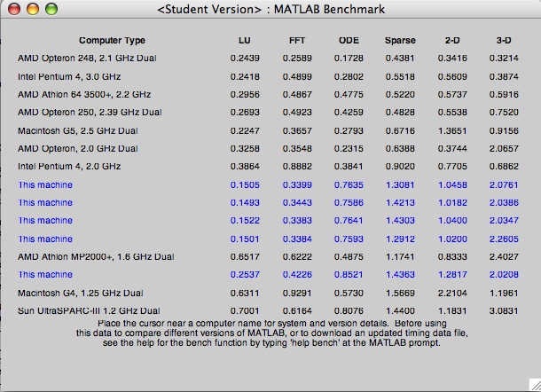Click blue LU value 0.1522

click(x=245, y=221)
